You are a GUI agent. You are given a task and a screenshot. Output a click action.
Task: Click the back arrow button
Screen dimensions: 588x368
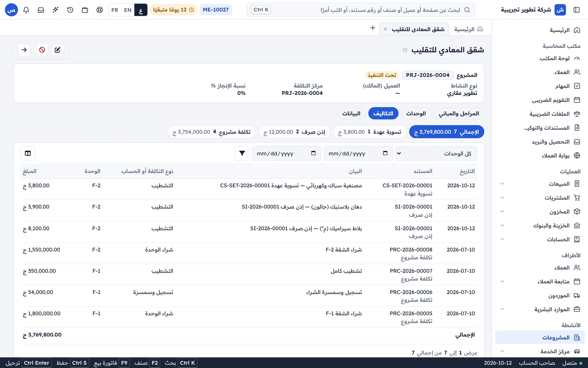(24, 50)
